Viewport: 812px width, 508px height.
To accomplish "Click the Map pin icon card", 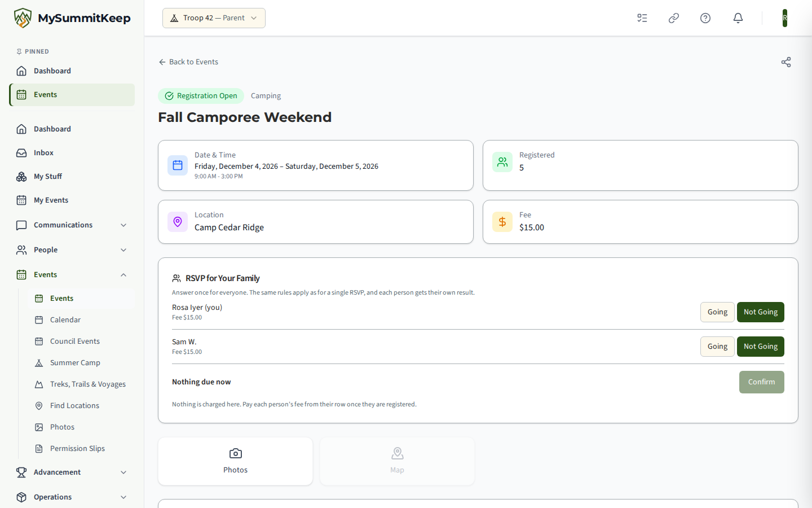I will 398,461.
